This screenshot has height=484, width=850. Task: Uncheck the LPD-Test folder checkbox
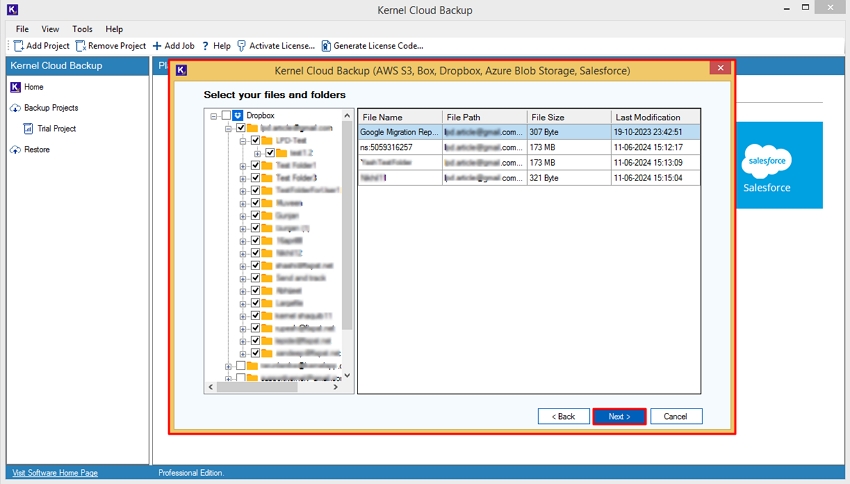[x=255, y=140]
